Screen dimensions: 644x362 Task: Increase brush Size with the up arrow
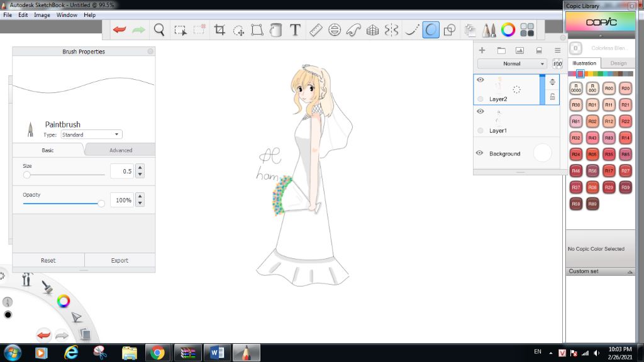tap(140, 167)
